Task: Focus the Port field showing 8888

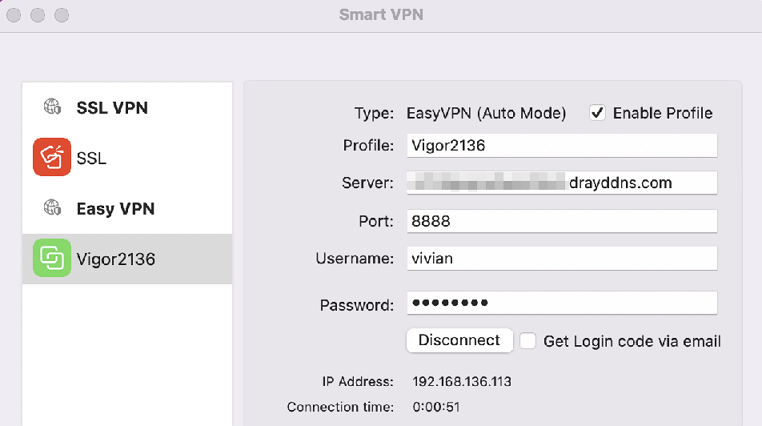Action: 562,221
